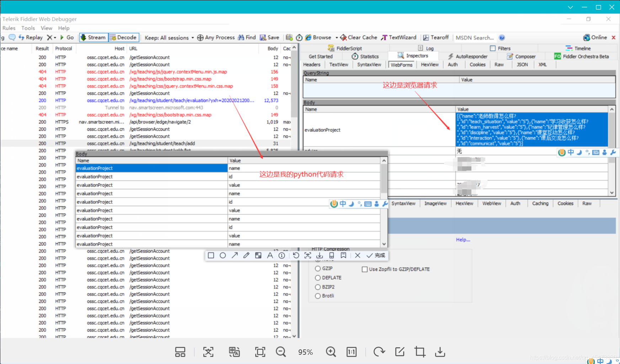The height and width of the screenshot is (364, 620).
Task: Type in the MSDN Search box
Action: (475, 38)
